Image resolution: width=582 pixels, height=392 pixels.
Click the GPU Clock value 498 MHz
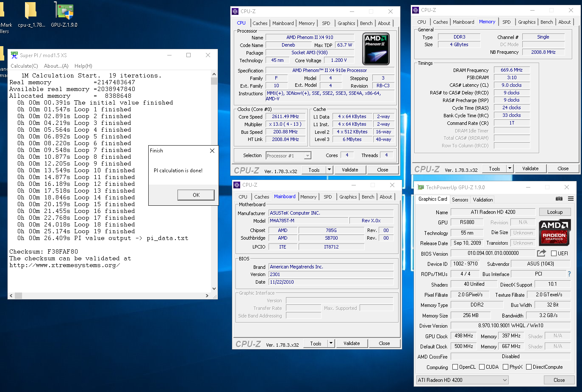[x=463, y=336]
